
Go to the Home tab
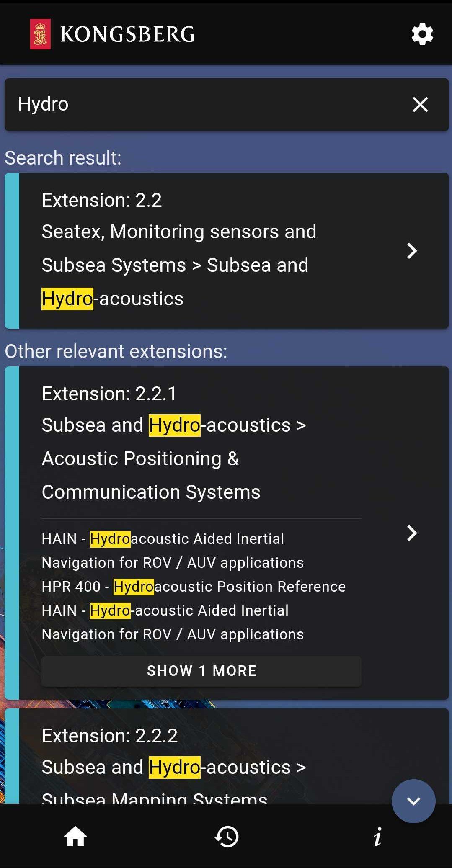[x=75, y=837]
